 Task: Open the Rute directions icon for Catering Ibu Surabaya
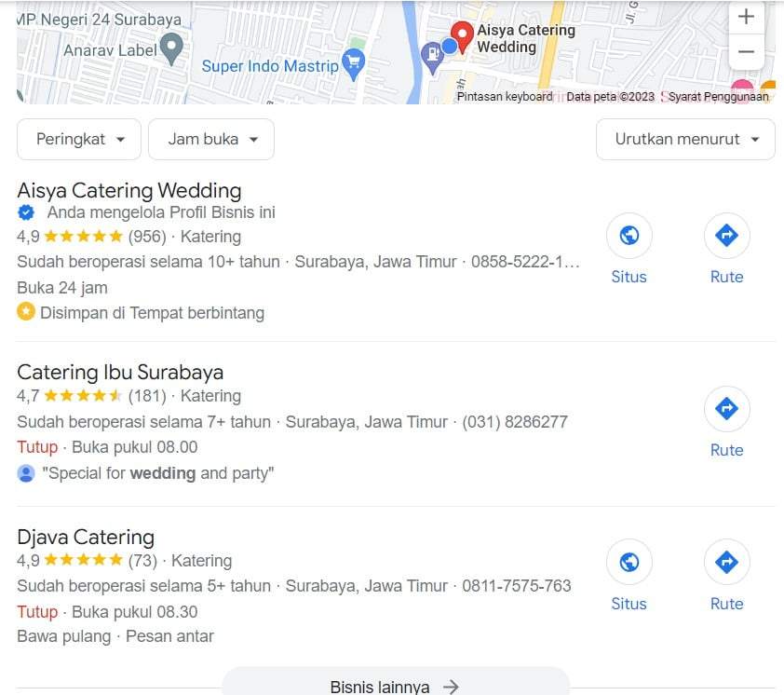[726, 409]
